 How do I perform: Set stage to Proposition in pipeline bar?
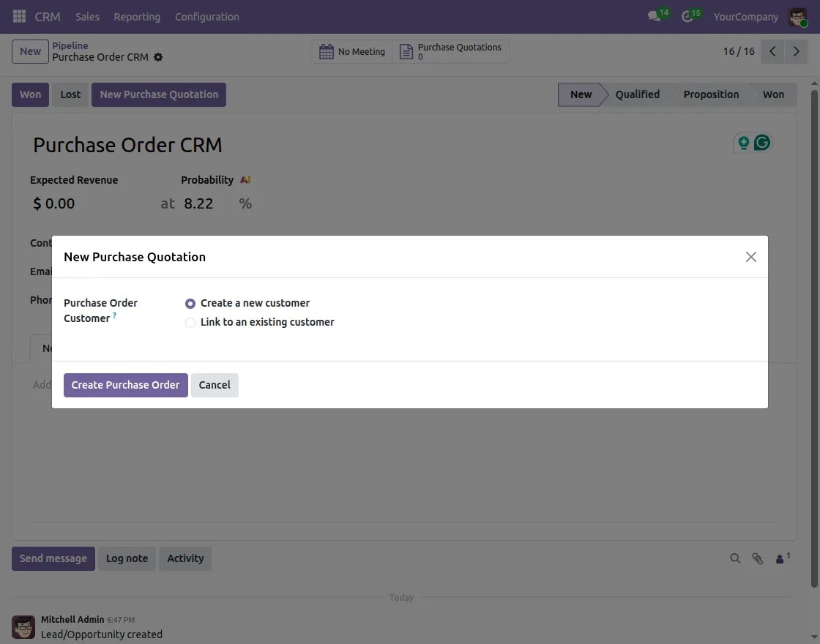[x=711, y=94]
